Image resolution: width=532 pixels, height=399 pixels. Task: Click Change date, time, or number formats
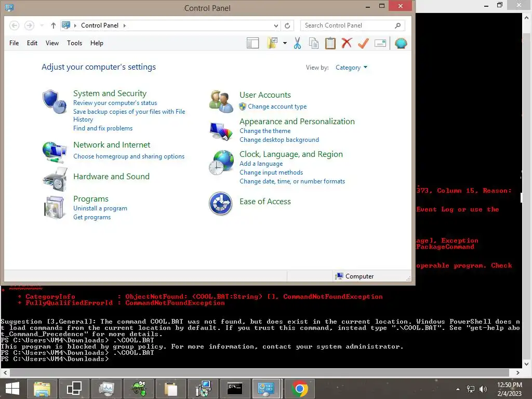292,181
